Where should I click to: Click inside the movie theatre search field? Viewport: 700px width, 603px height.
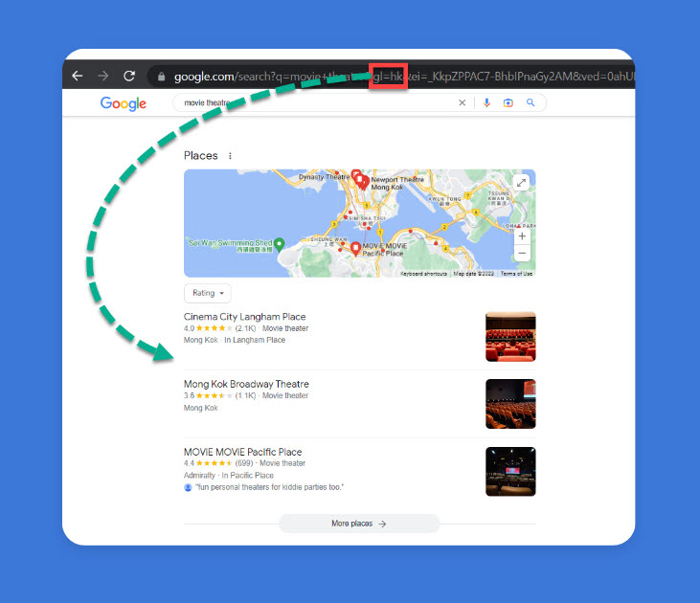(312, 102)
